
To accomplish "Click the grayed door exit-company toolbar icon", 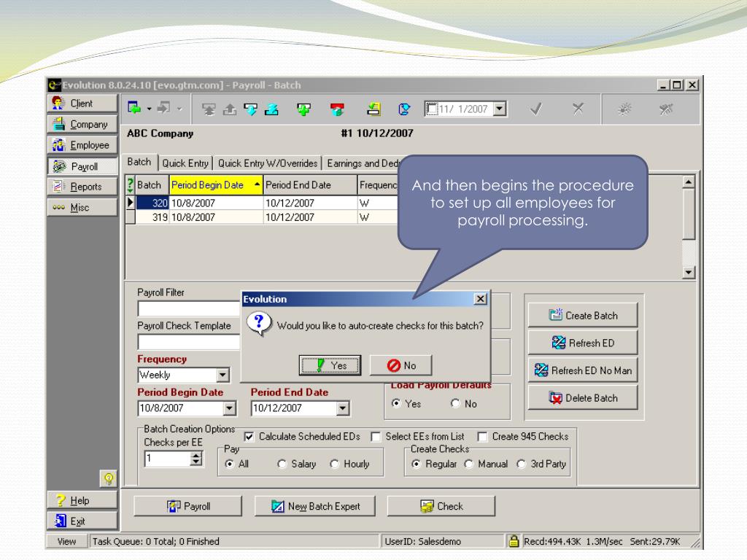I will pyautogui.click(x=163, y=108).
